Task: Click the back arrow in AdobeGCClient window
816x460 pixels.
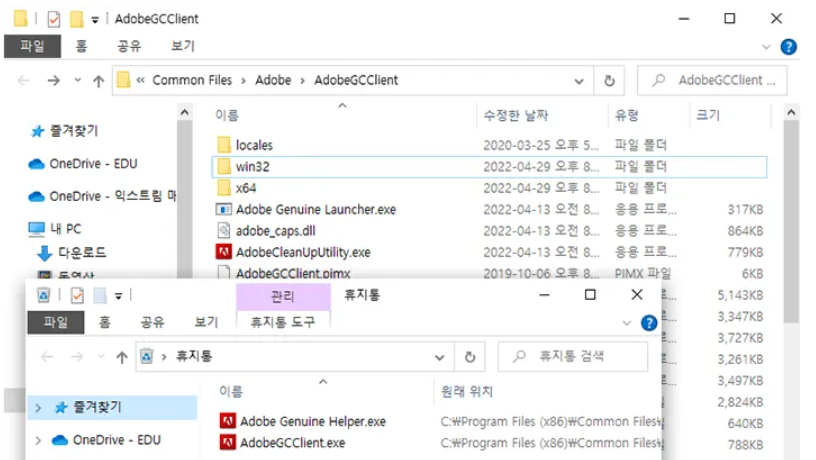Action: click(23, 81)
